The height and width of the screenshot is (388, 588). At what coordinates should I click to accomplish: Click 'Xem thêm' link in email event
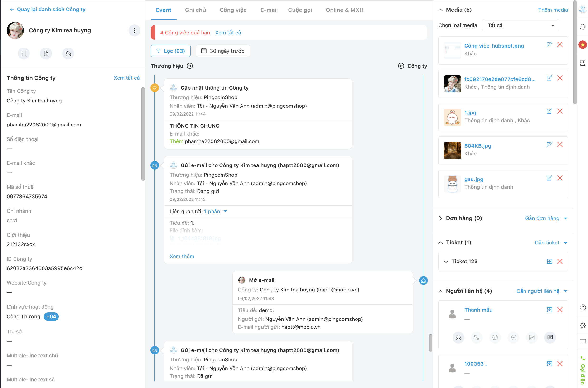pos(182,256)
